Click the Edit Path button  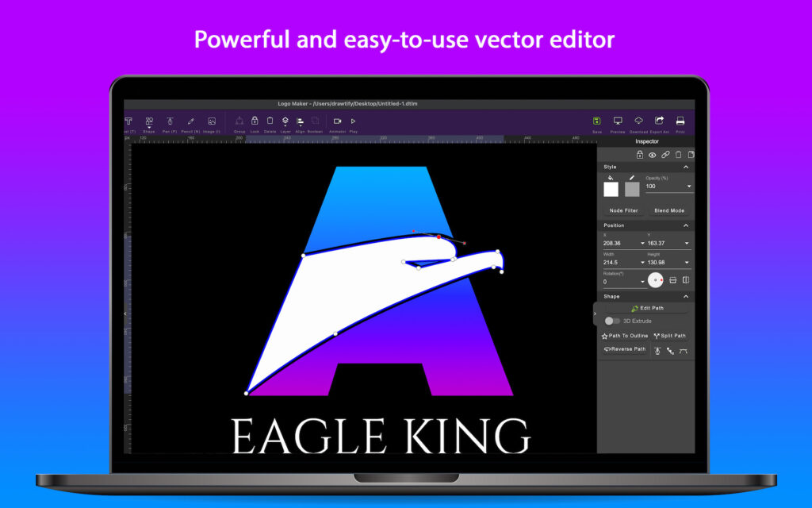point(647,308)
